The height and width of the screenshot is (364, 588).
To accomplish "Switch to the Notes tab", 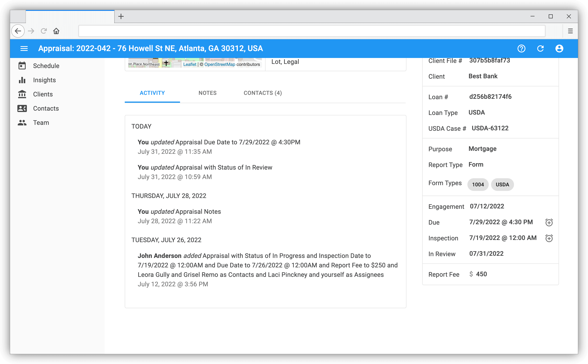I will [207, 93].
